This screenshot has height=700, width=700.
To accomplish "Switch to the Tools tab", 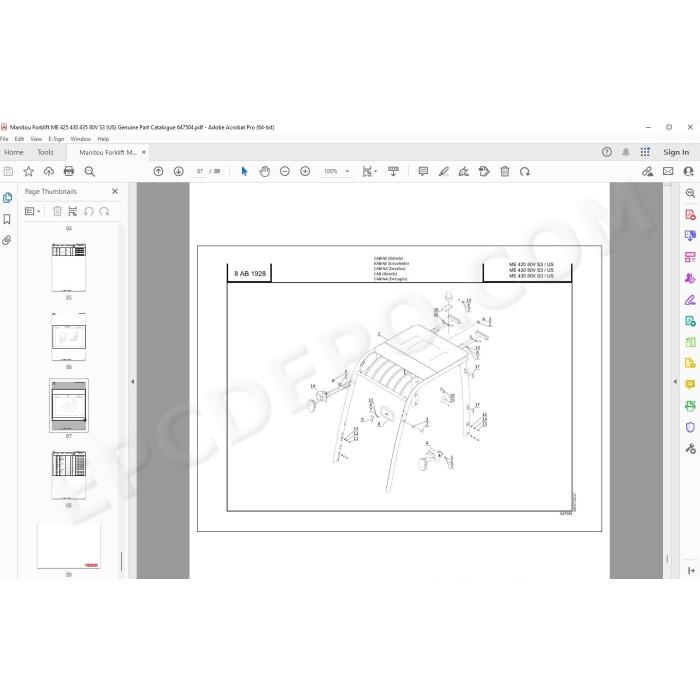I will tap(45, 152).
